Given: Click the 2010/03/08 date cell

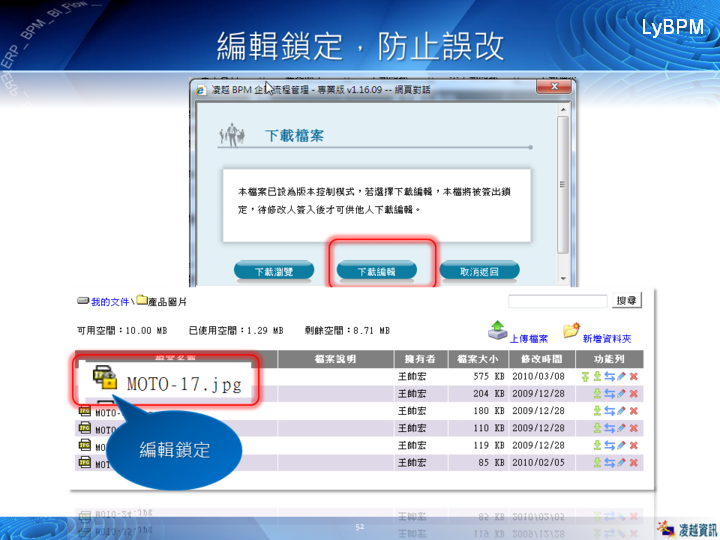Looking at the screenshot, I should pyautogui.click(x=538, y=377).
